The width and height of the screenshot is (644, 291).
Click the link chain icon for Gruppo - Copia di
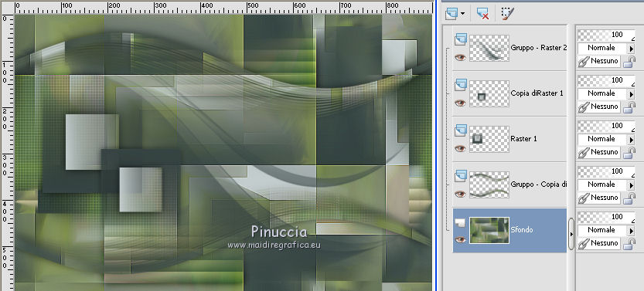pos(583,198)
